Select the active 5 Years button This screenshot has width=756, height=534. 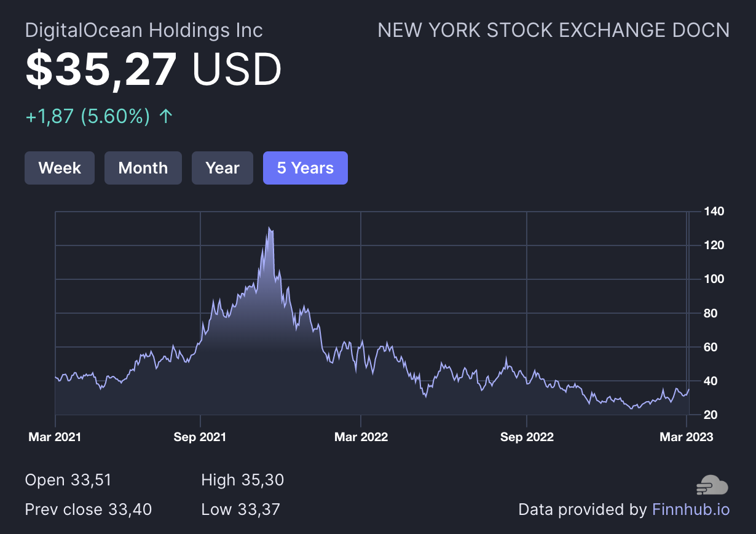pyautogui.click(x=305, y=168)
